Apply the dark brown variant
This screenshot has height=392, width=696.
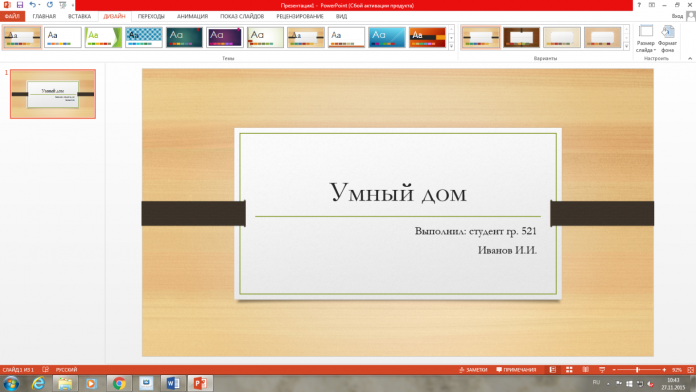(x=521, y=37)
